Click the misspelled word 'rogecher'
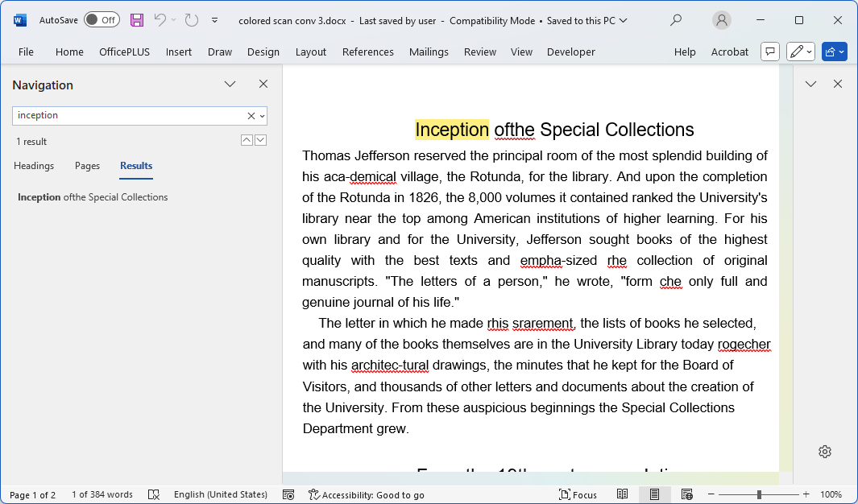Image resolution: width=858 pixels, height=504 pixels. (x=744, y=344)
